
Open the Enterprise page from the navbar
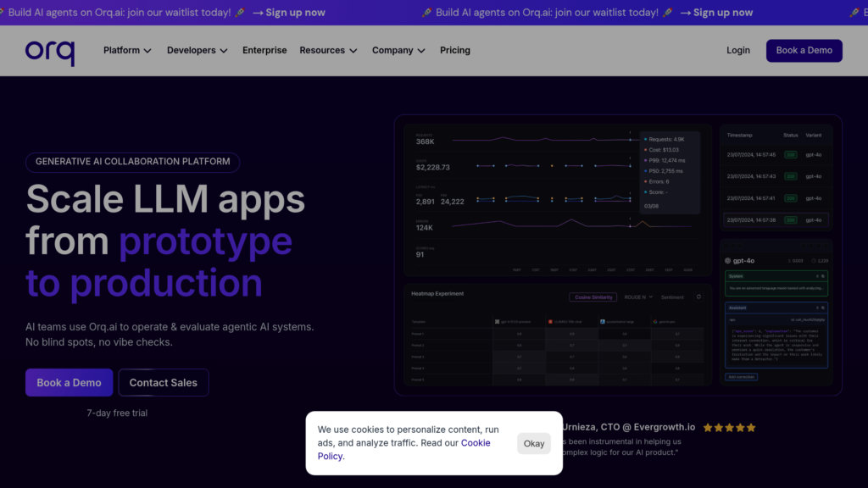pos(264,50)
